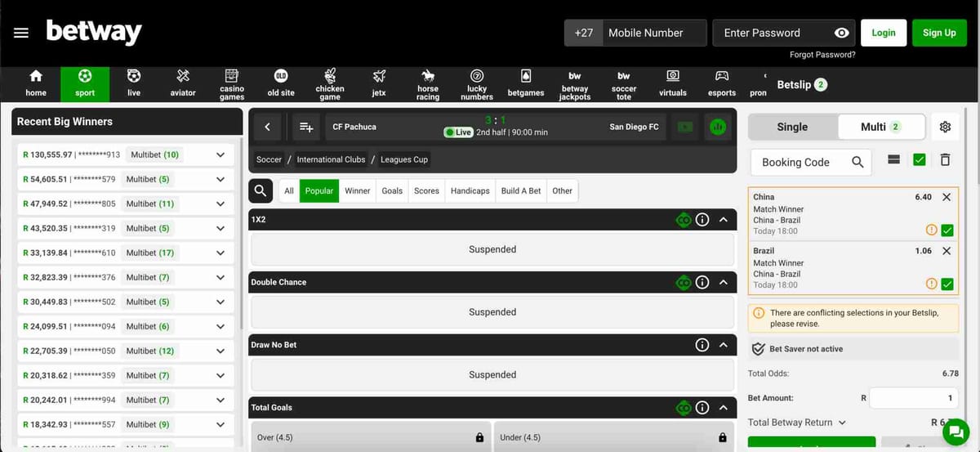The height and width of the screenshot is (452, 980).
Task: Expand the R 54,605.51 winner row
Action: [220, 179]
